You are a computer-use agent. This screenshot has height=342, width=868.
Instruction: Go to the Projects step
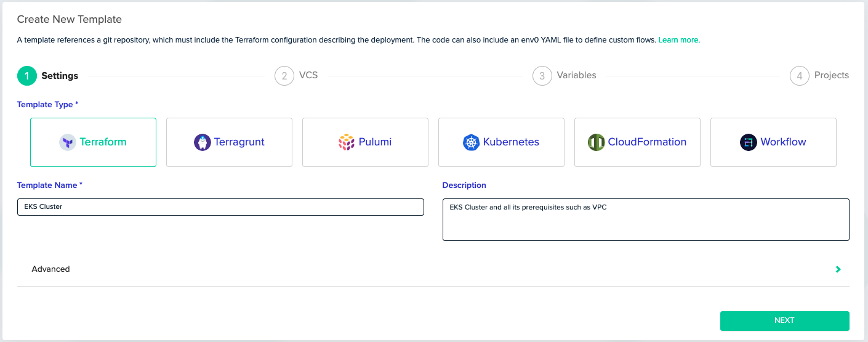[x=832, y=75]
